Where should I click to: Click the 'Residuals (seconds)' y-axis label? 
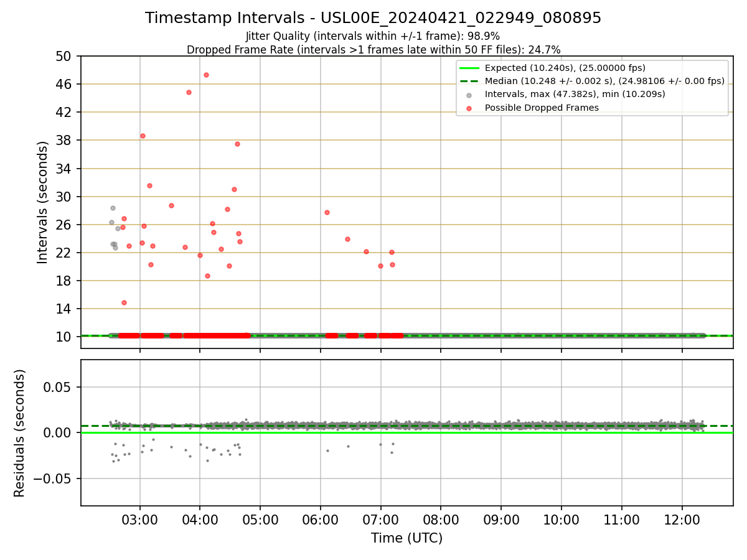coord(20,433)
